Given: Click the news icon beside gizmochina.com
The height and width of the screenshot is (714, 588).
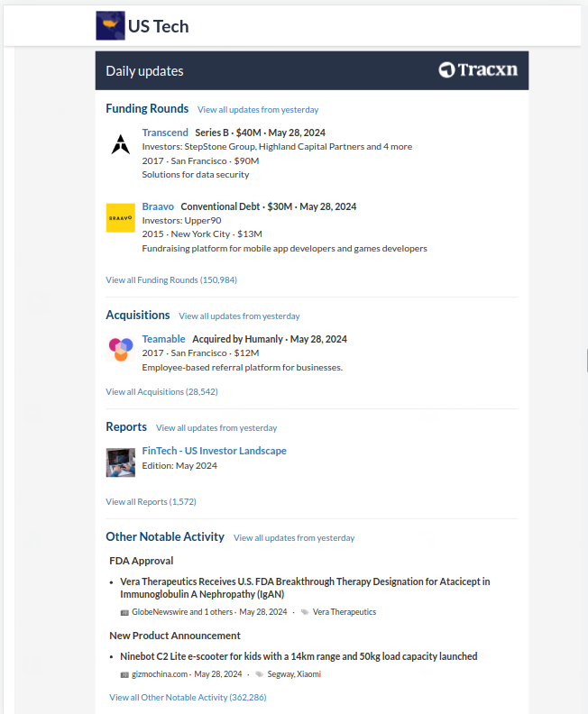Looking at the screenshot, I should (x=124, y=674).
